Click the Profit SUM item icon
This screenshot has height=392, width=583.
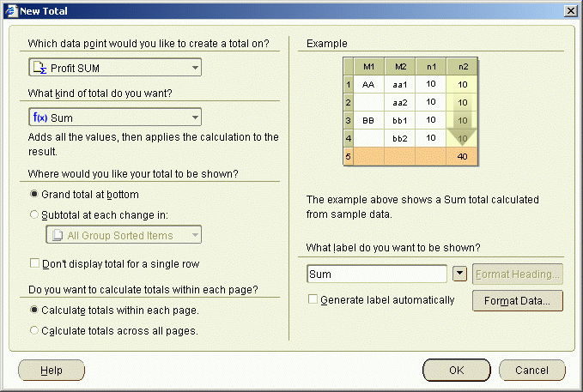point(39,68)
